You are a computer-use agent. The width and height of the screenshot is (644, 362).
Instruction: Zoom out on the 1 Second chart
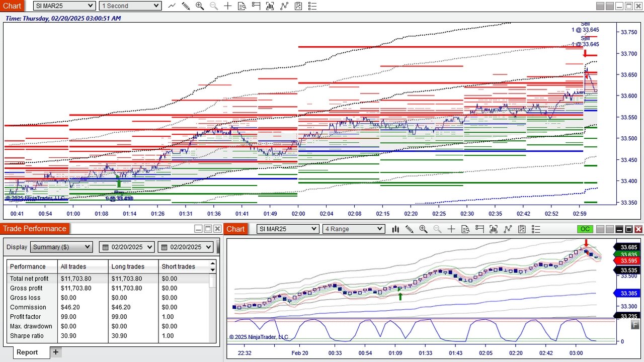click(x=214, y=6)
